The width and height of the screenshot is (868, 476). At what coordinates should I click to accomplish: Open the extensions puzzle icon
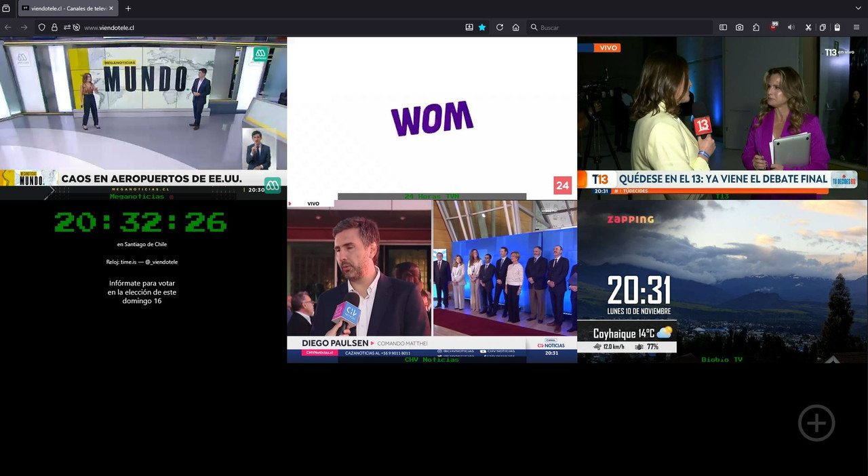pos(756,27)
